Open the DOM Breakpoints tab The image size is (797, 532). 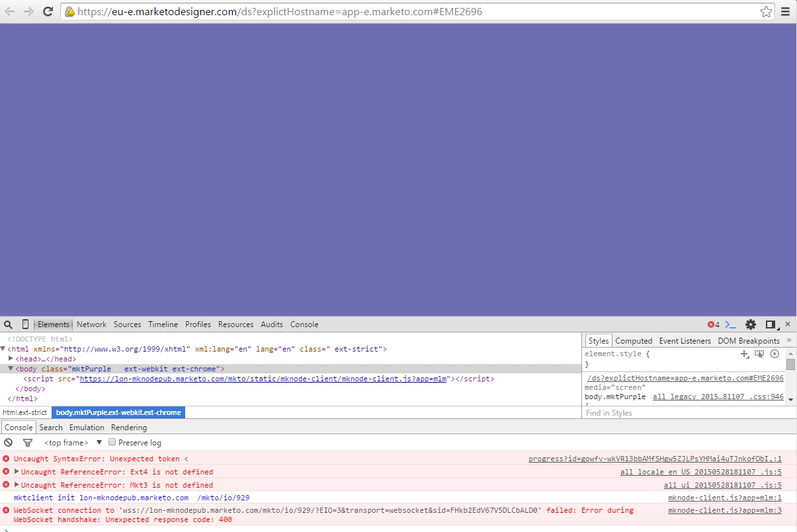point(749,341)
